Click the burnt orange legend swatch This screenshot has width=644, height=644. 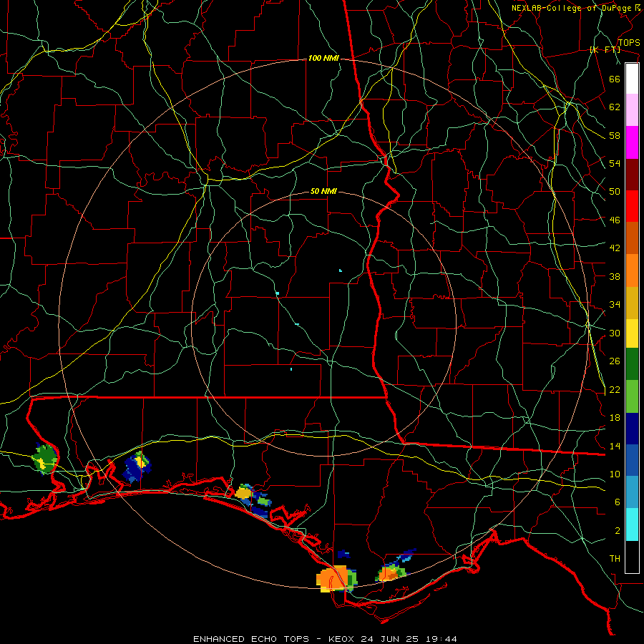[x=632, y=238]
